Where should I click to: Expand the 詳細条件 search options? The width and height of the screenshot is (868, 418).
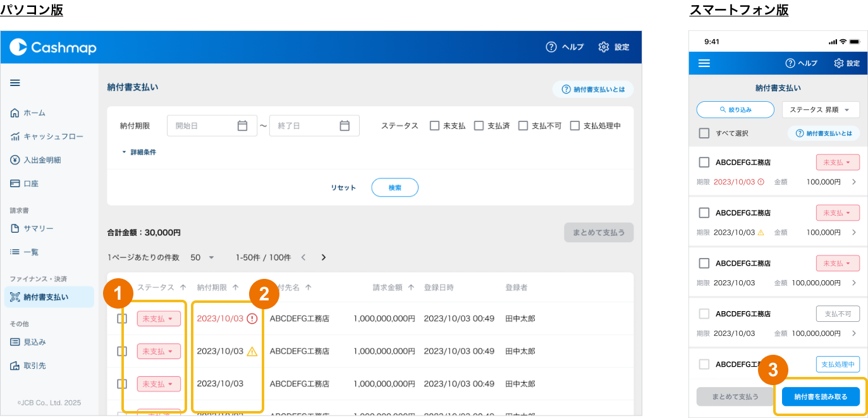(x=138, y=152)
